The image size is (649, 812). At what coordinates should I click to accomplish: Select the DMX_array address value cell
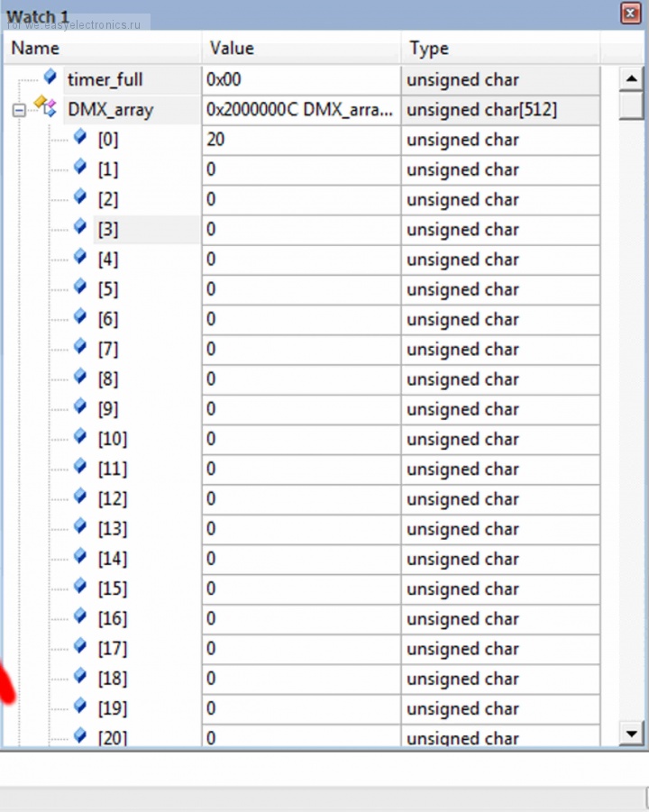[x=299, y=110]
